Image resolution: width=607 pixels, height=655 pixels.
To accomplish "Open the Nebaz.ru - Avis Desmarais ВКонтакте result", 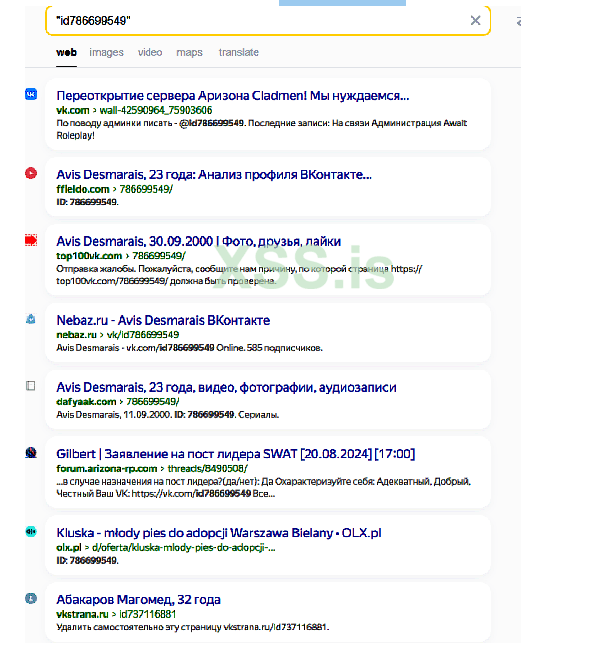I will click(x=163, y=320).
